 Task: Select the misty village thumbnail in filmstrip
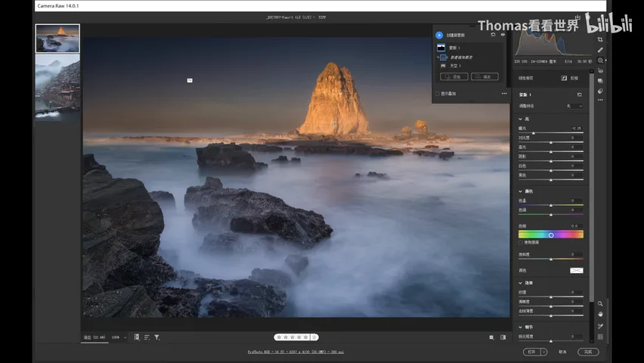point(57,88)
